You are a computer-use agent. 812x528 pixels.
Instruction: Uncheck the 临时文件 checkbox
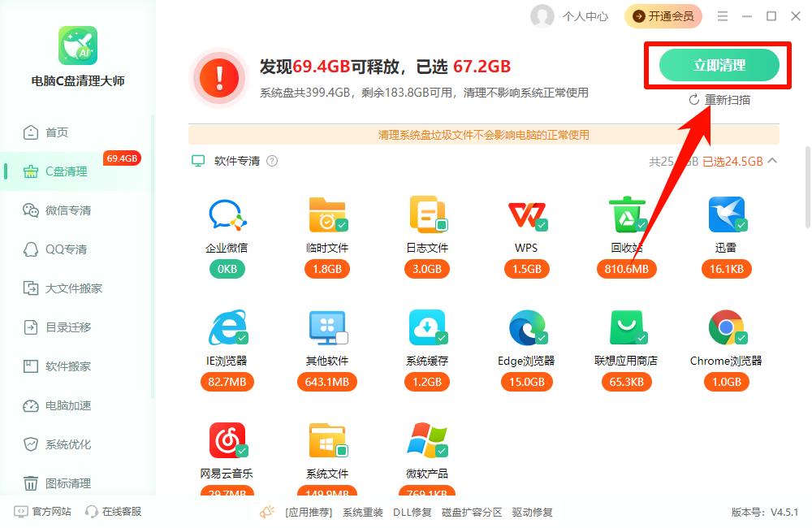click(x=342, y=225)
